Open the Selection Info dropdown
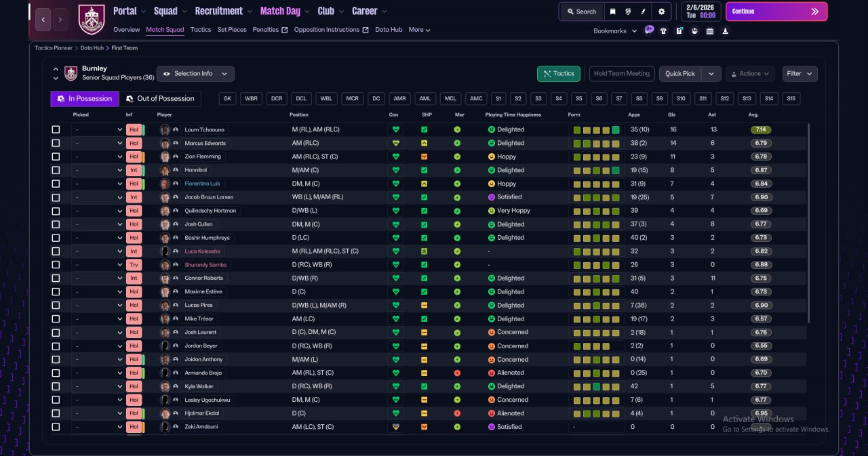868x456 pixels. click(195, 74)
